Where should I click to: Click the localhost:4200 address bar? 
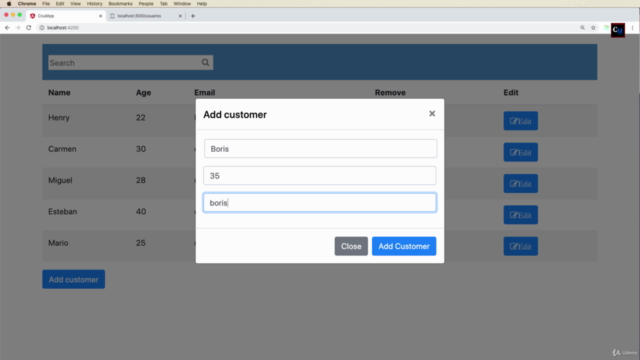tap(306, 28)
